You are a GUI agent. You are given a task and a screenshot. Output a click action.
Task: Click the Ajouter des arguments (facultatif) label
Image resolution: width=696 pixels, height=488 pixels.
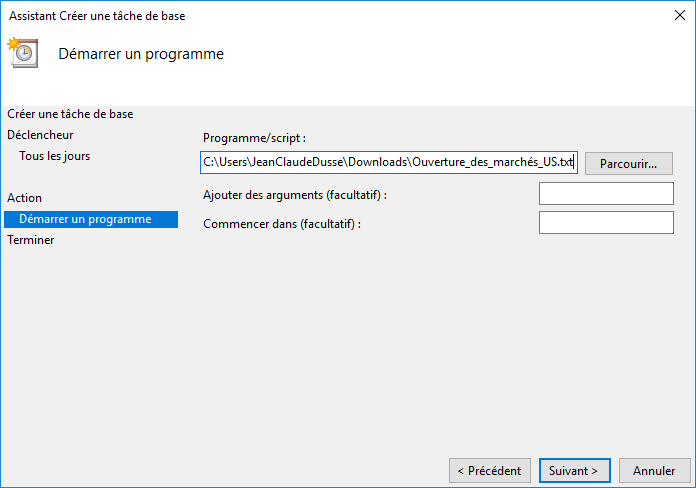[294, 195]
